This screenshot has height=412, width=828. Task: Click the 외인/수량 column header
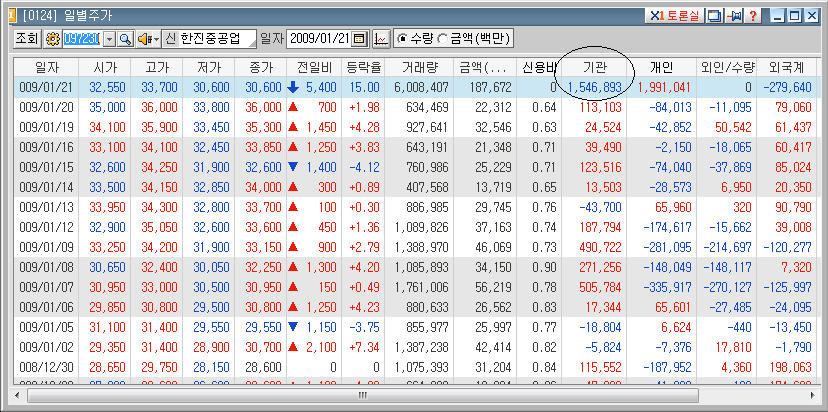tap(726, 67)
